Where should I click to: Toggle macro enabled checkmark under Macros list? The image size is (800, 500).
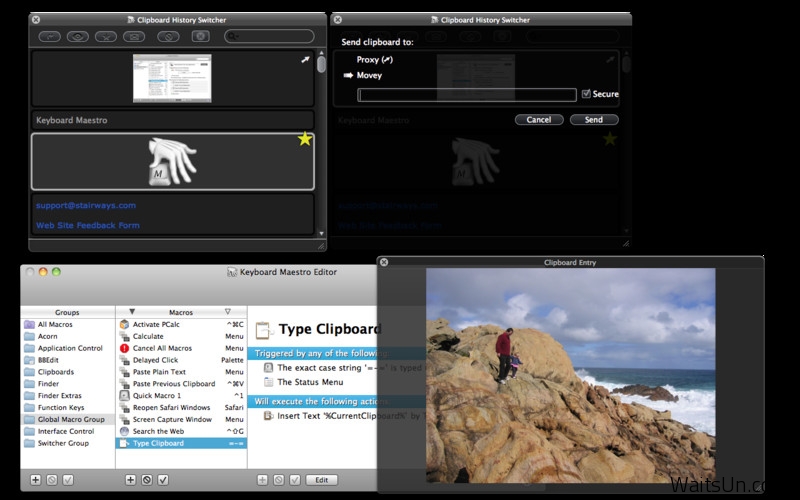point(162,480)
